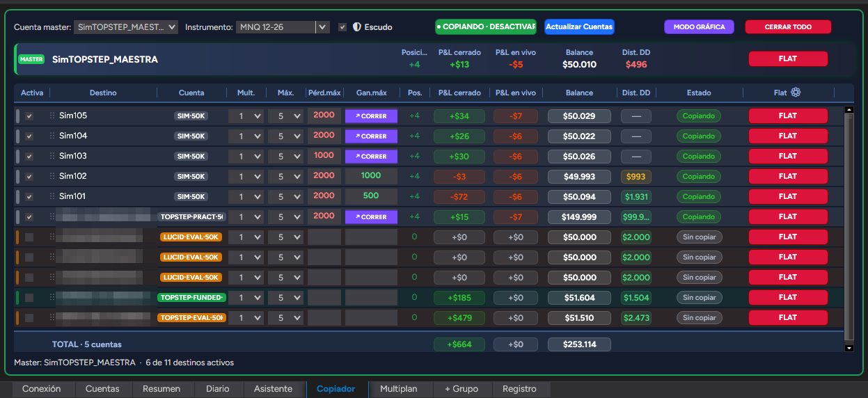The height and width of the screenshot is (398, 868).
Task: Enable Activa for TOPSTEP-FUNDED account row
Action: click(x=29, y=298)
